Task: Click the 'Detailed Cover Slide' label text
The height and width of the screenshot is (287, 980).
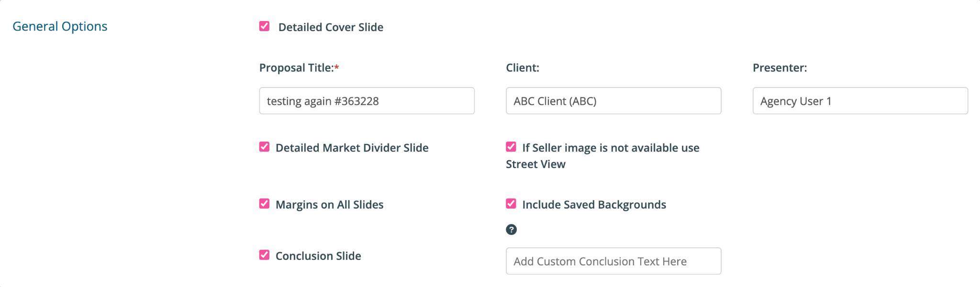Action: pyautogui.click(x=331, y=27)
